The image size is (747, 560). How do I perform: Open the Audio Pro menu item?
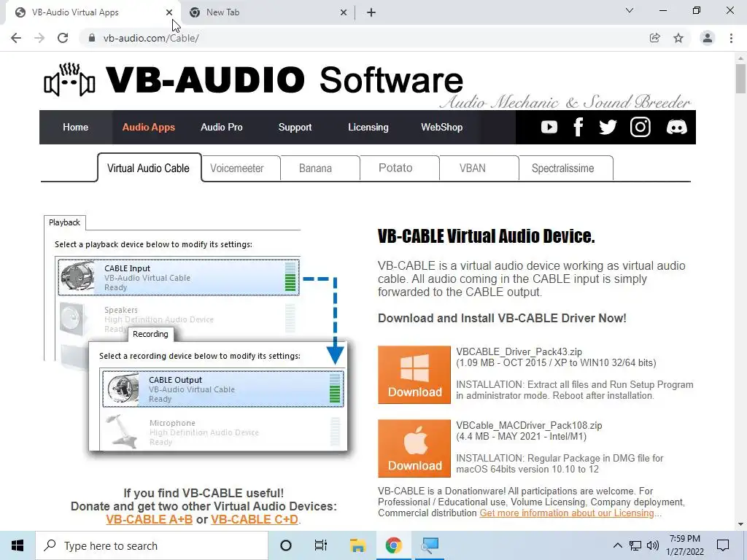click(222, 127)
